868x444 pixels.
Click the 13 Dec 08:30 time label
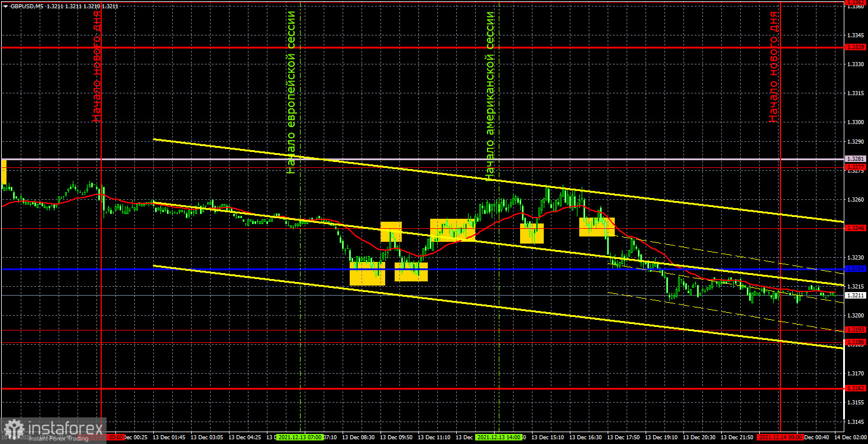(x=359, y=437)
